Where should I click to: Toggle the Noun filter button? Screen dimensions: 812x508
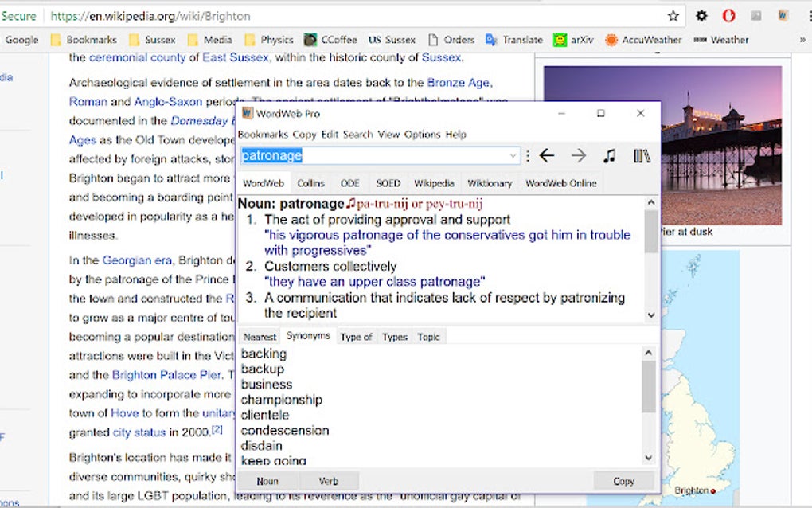[x=267, y=481]
